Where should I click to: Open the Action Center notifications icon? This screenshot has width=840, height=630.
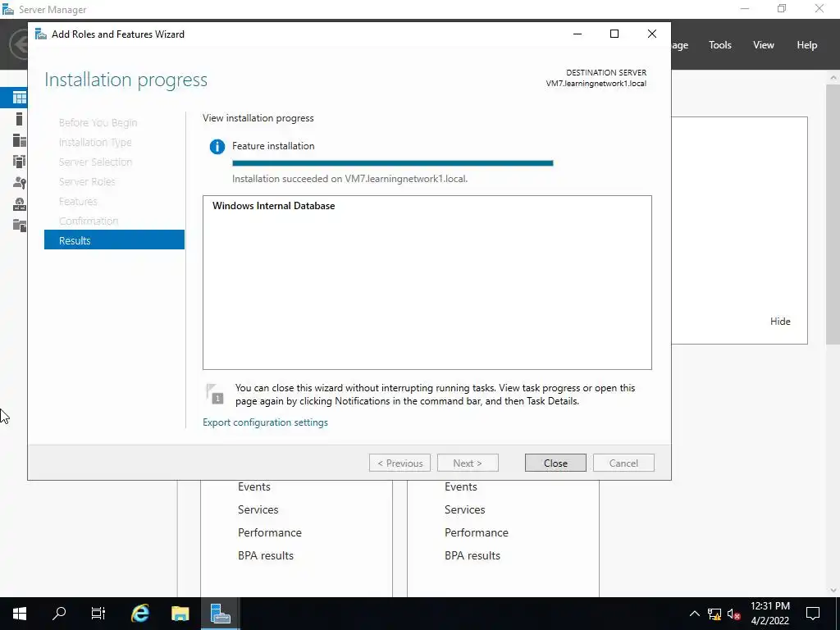pyautogui.click(x=813, y=614)
